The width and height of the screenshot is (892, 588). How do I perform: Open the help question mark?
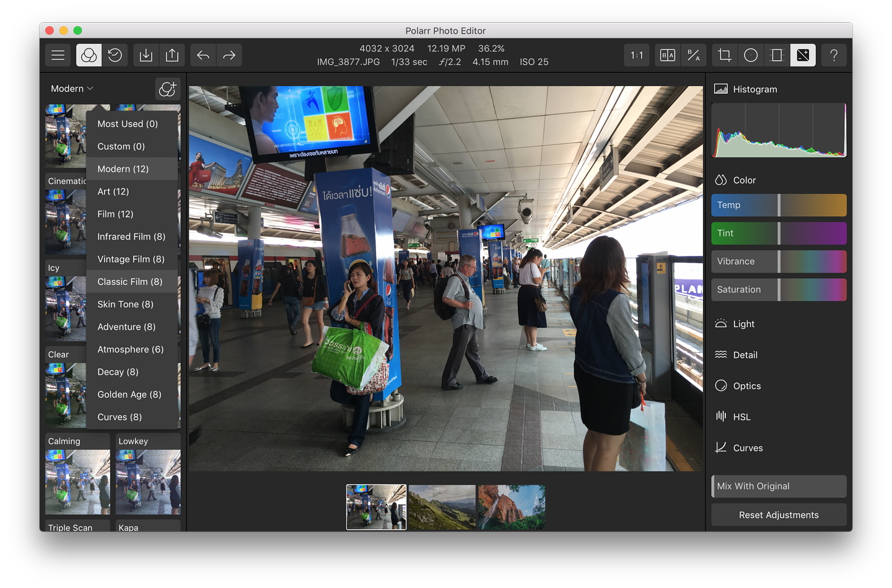pos(834,55)
